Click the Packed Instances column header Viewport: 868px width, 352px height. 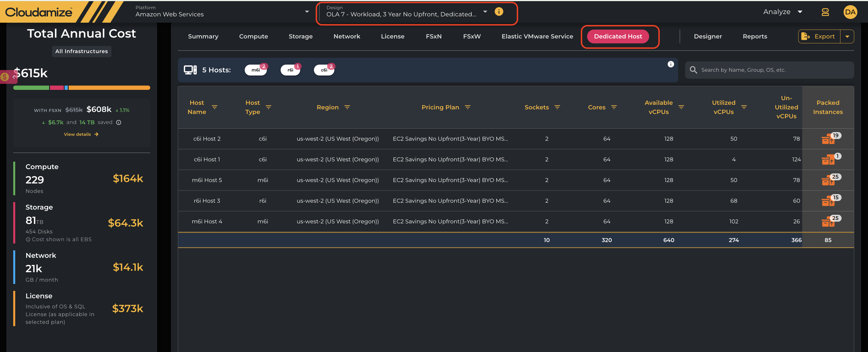[x=828, y=107]
